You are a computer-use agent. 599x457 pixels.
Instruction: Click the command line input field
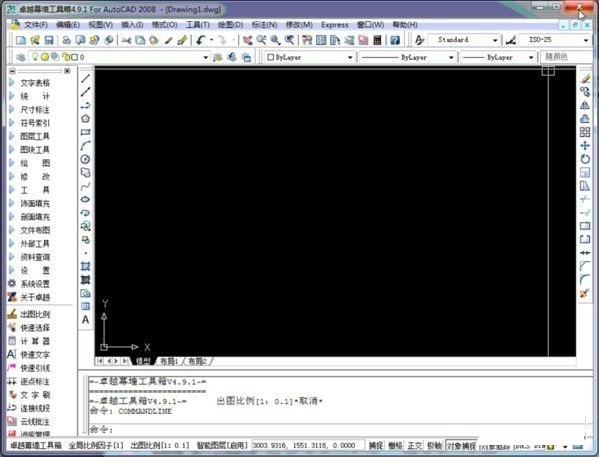(x=336, y=429)
